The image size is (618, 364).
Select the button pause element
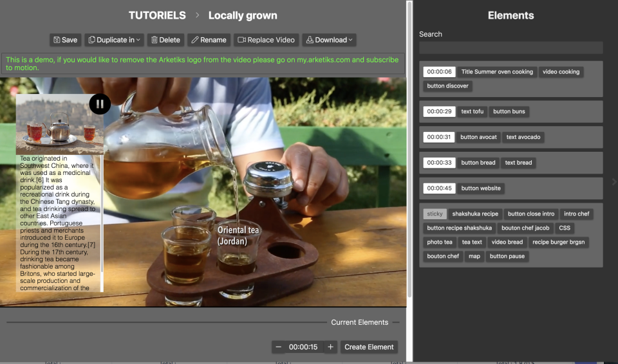click(x=507, y=257)
